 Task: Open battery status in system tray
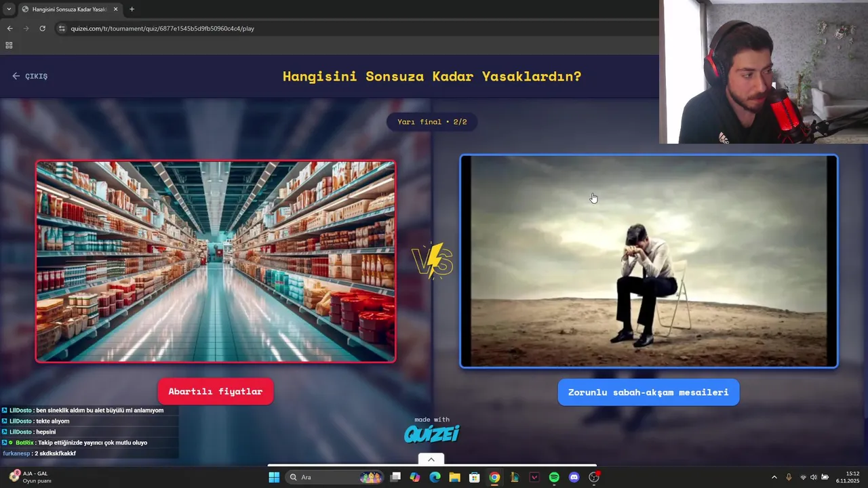pos(825,477)
